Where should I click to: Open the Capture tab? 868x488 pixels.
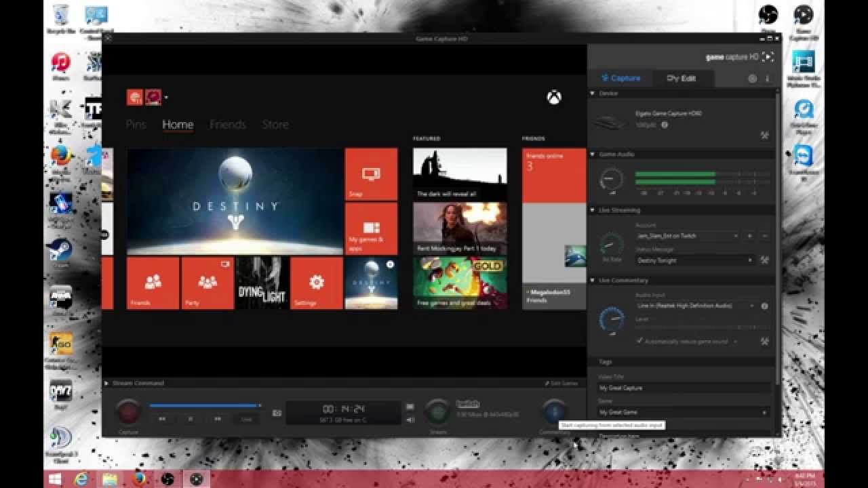[x=620, y=78]
